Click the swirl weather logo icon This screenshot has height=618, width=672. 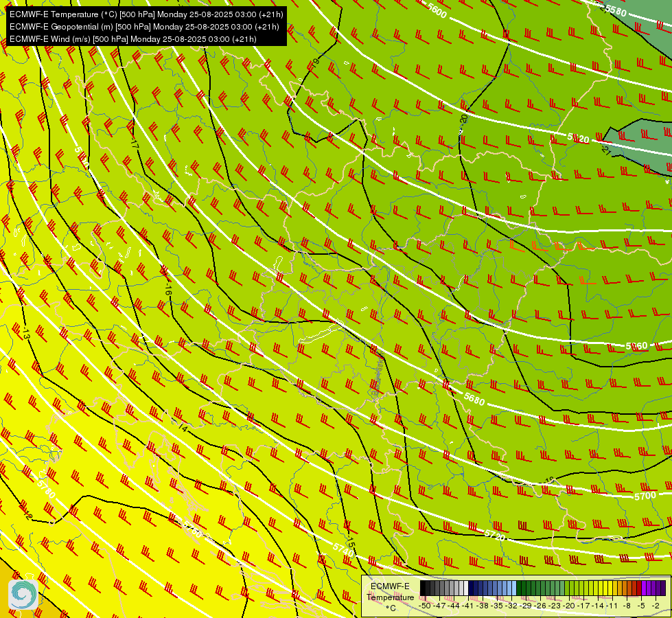click(x=23, y=595)
